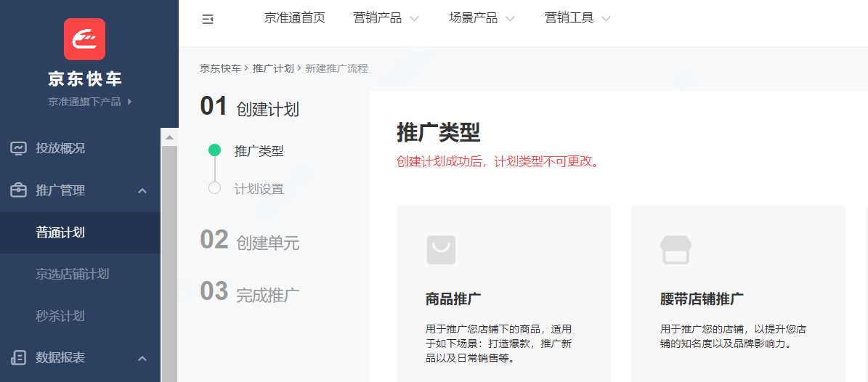Click the 计划设置 step label

coord(259,190)
